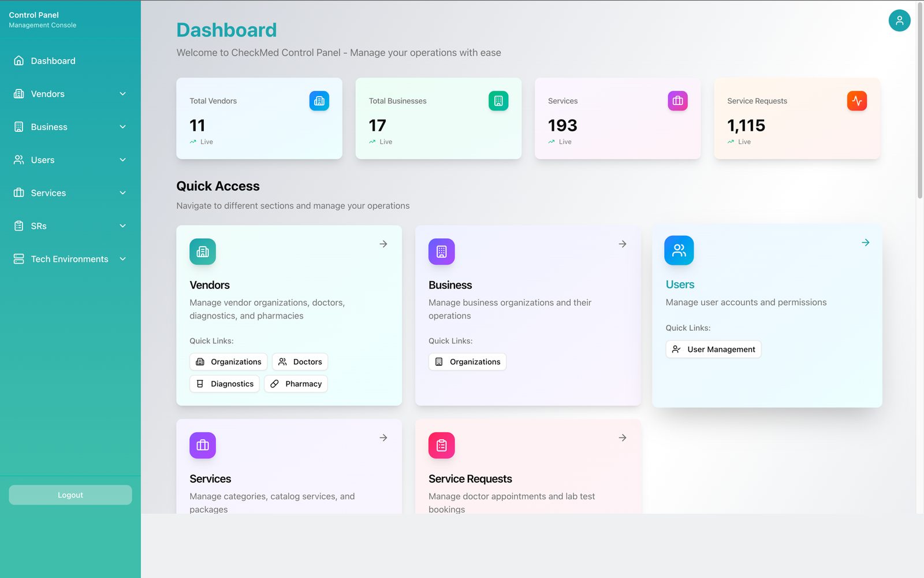Open Diagnostics quick link
The width and height of the screenshot is (924, 578).
pyautogui.click(x=225, y=384)
